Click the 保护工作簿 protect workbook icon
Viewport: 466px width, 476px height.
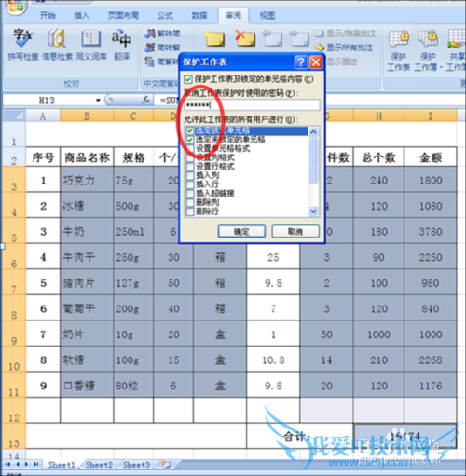[428, 38]
